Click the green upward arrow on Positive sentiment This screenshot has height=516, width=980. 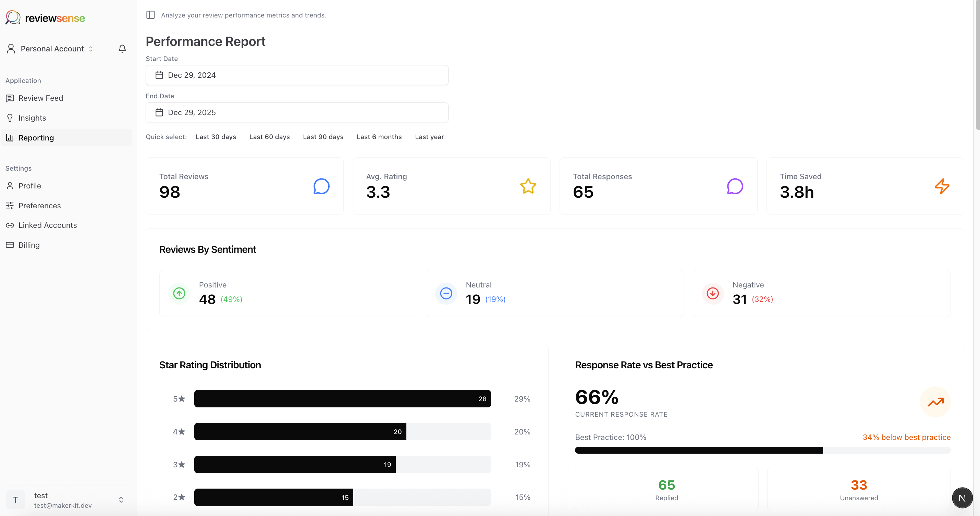(x=179, y=293)
